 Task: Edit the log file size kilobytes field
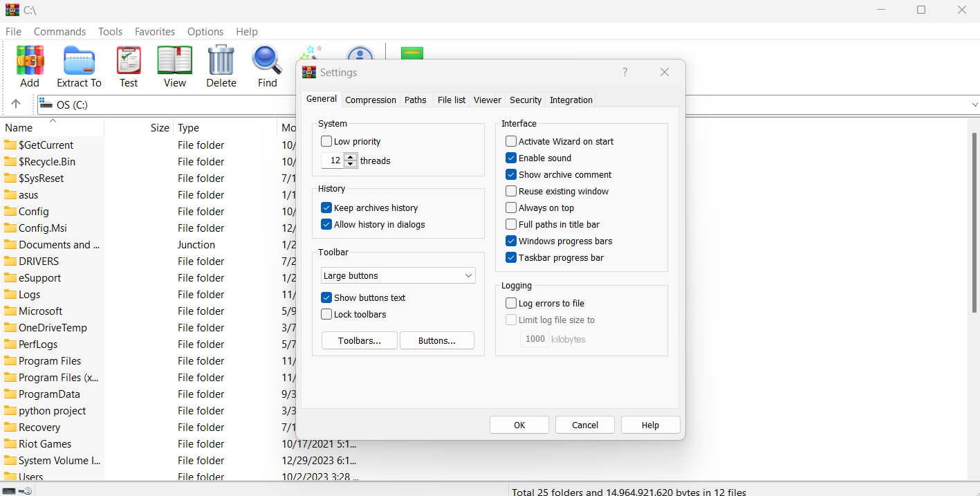coord(535,338)
